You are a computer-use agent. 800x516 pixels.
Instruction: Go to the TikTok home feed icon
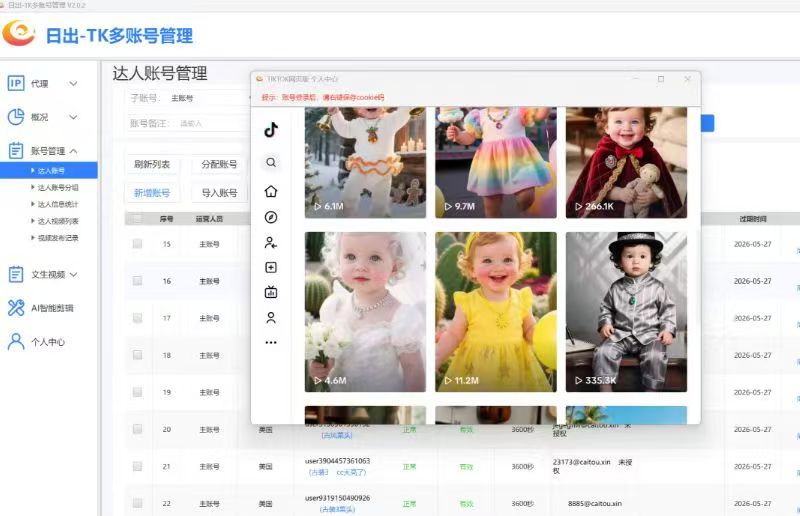(271, 191)
